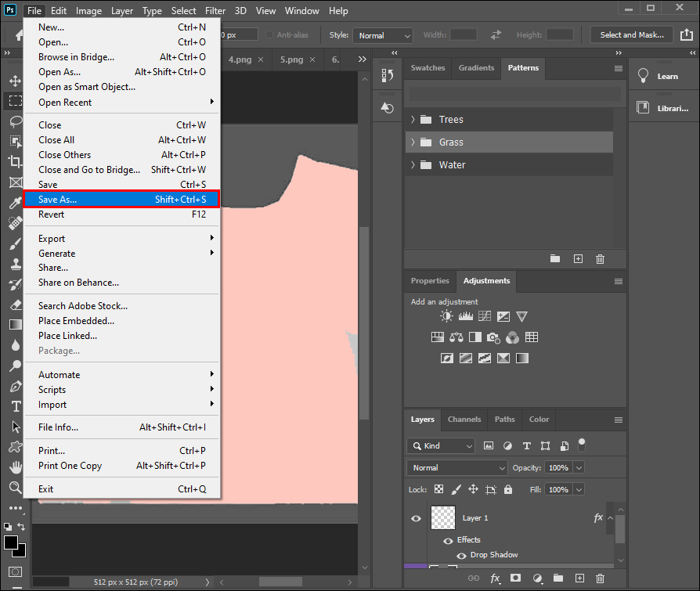The width and height of the screenshot is (700, 591).
Task: Click the Select and Mask button
Action: tap(631, 35)
